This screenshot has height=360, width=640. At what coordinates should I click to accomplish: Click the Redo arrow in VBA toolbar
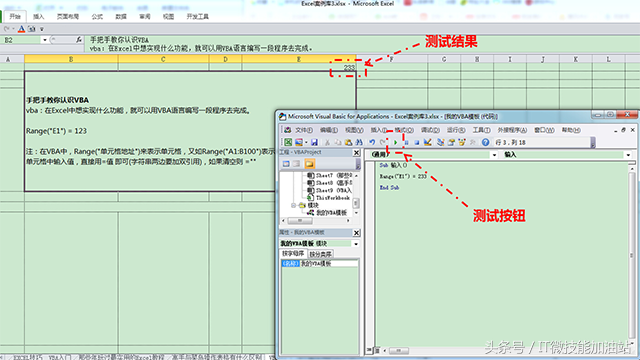click(383, 142)
